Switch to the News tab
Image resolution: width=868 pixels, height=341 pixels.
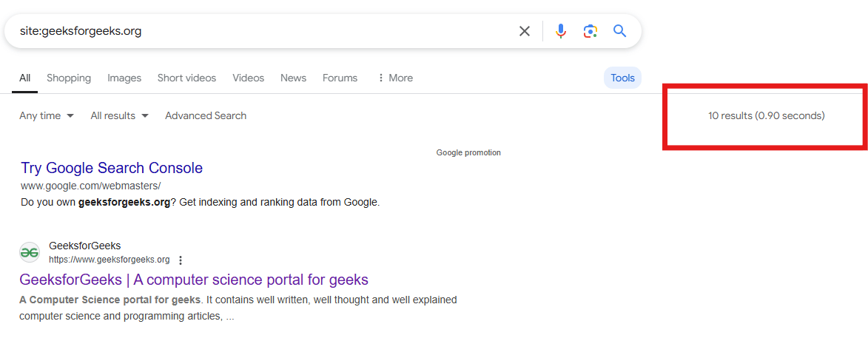pyautogui.click(x=293, y=78)
